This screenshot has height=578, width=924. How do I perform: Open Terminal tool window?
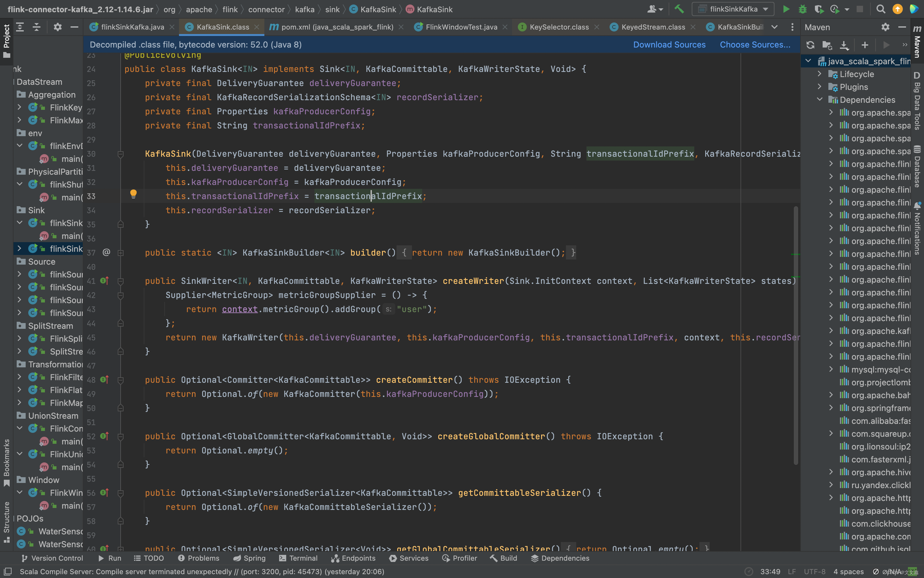pos(298,558)
